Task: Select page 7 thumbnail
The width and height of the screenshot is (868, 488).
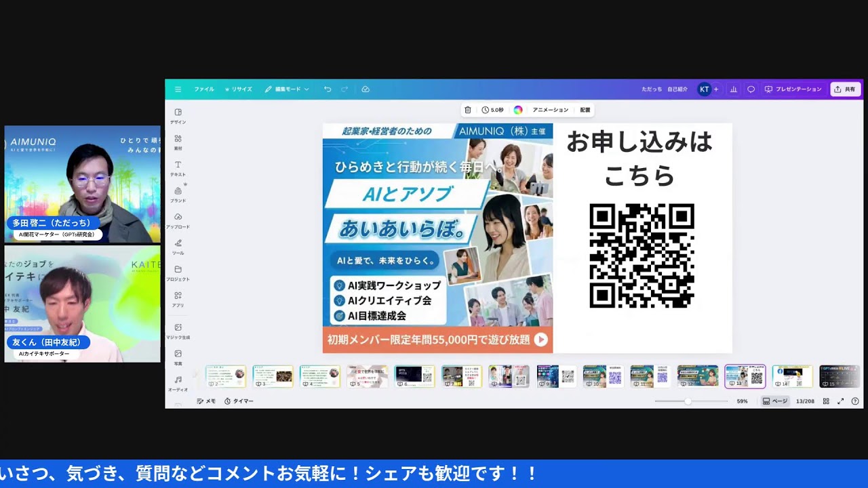Action: tap(461, 376)
